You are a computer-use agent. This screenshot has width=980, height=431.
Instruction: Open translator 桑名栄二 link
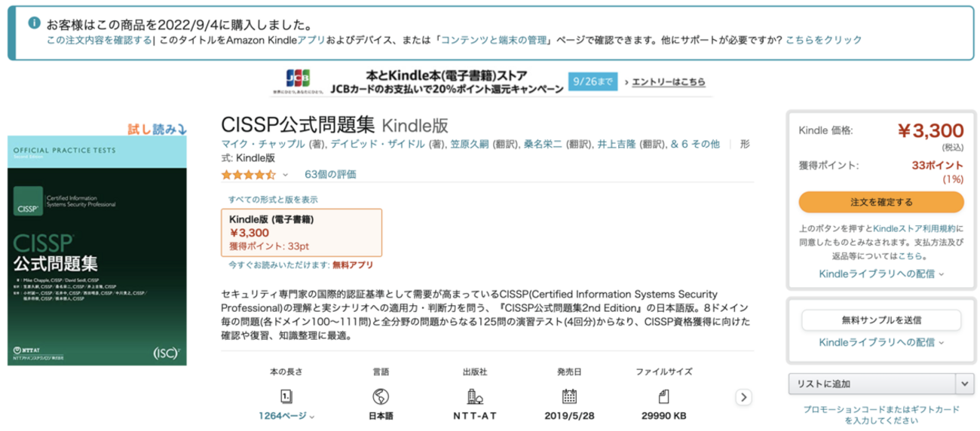click(544, 144)
